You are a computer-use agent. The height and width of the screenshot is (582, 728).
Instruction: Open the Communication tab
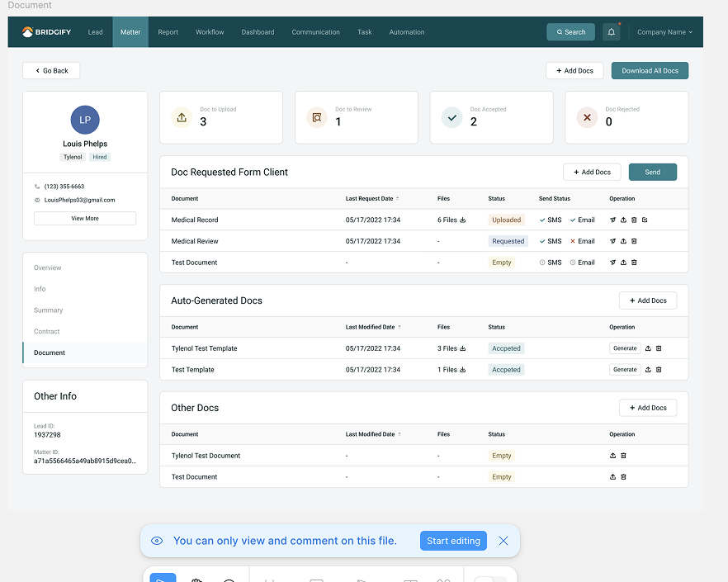(315, 32)
